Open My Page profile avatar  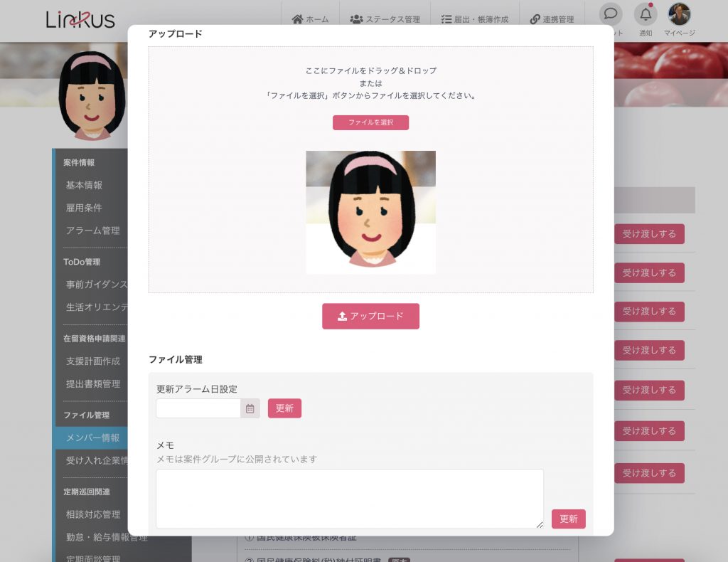click(x=679, y=15)
